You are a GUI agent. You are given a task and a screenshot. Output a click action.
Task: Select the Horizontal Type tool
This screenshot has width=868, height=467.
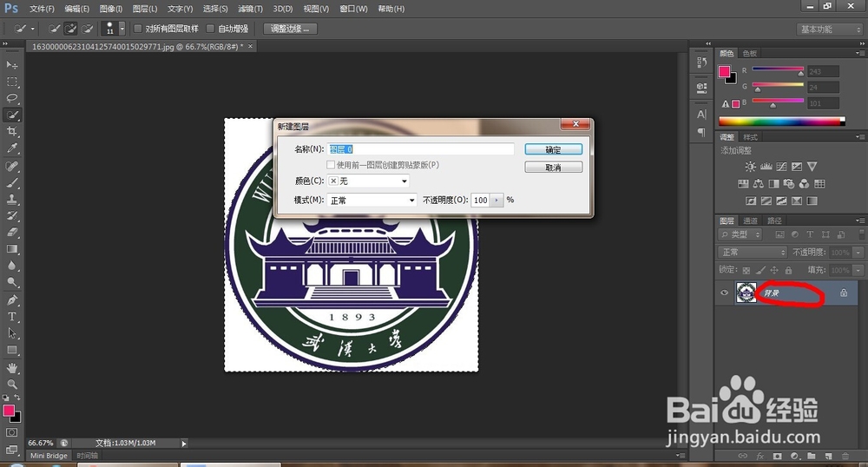11,317
